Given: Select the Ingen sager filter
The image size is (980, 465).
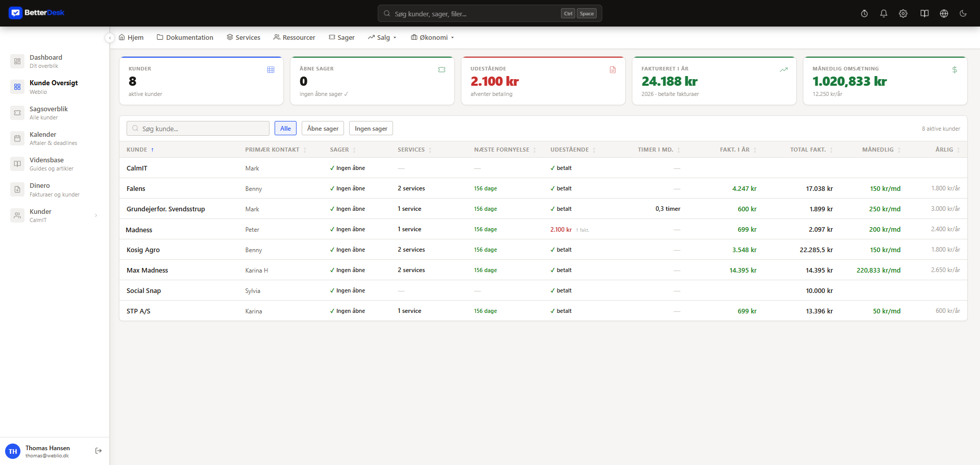Looking at the screenshot, I should [371, 129].
